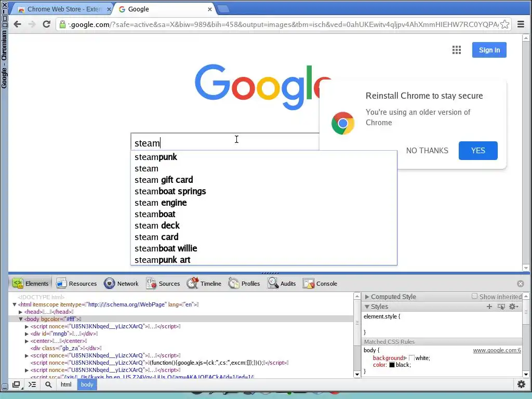Click the Sign in button

(489, 50)
